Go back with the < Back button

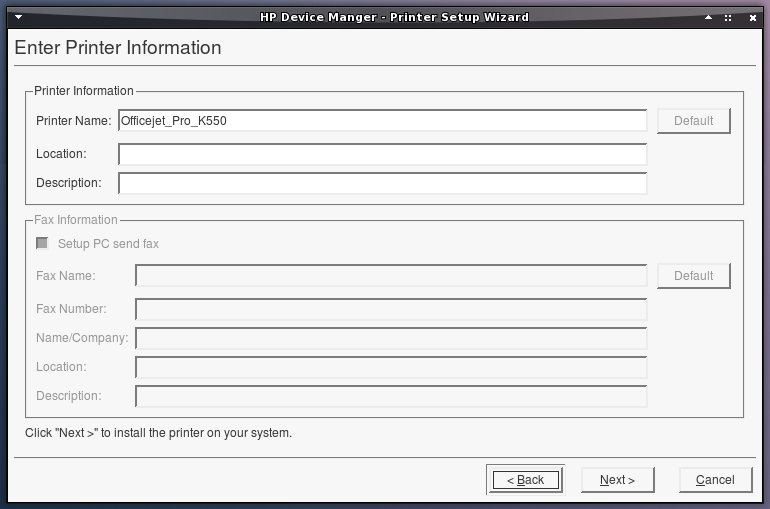click(x=525, y=480)
